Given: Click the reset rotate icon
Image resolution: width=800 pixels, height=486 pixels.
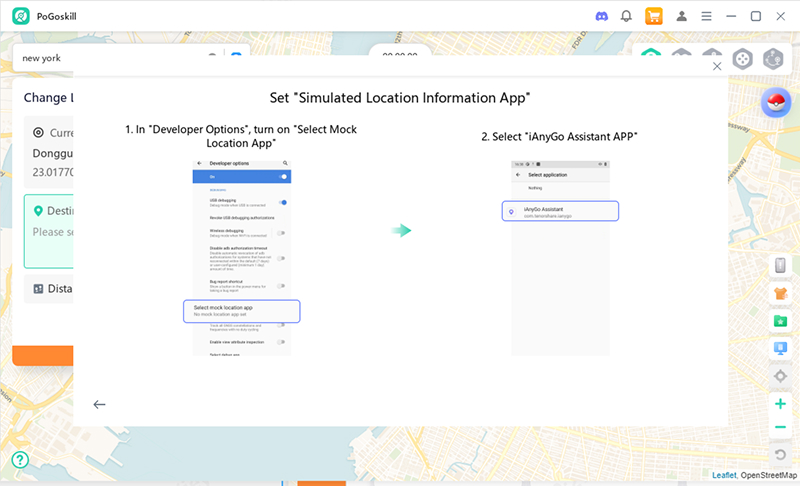Looking at the screenshot, I should click(x=780, y=454).
